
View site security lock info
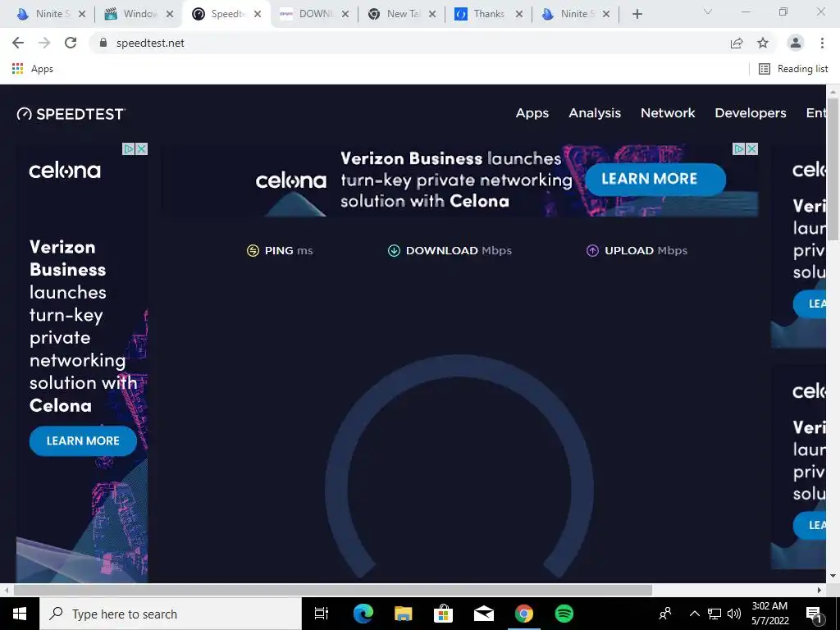point(103,43)
